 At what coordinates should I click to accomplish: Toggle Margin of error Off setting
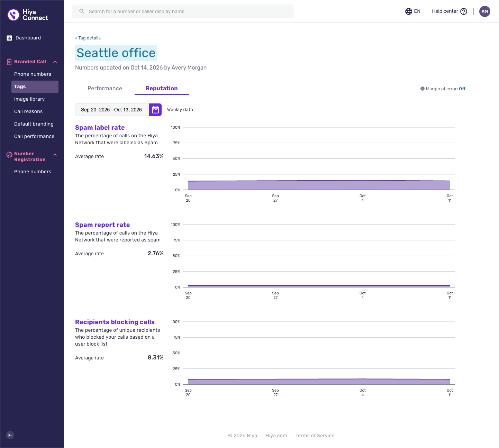point(462,89)
